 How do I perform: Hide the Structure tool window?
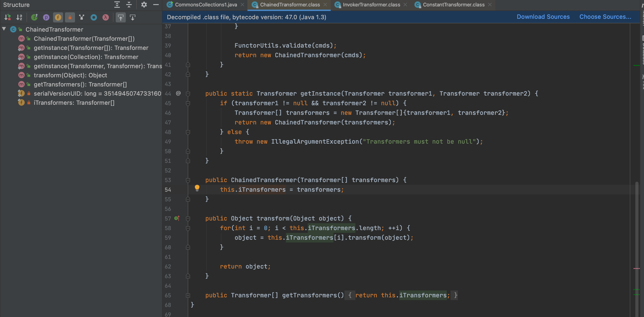pyautogui.click(x=156, y=5)
